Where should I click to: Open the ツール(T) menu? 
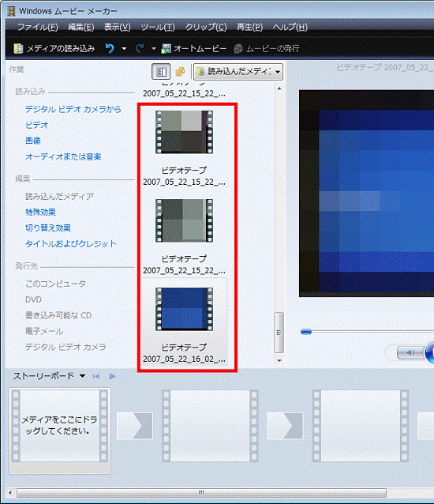tap(158, 28)
